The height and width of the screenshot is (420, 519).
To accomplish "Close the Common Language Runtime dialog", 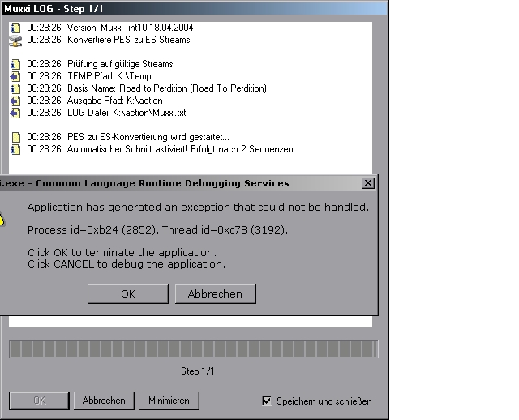I will point(368,183).
